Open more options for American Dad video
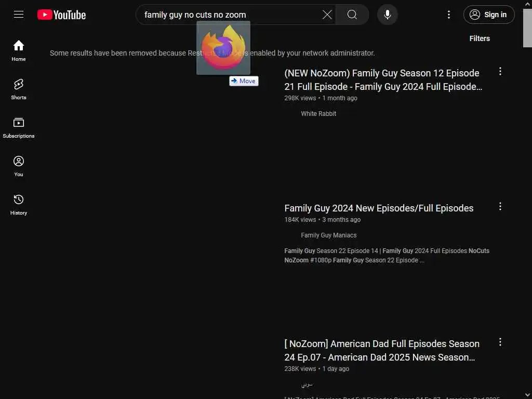The height and width of the screenshot is (399, 532). tap(500, 342)
